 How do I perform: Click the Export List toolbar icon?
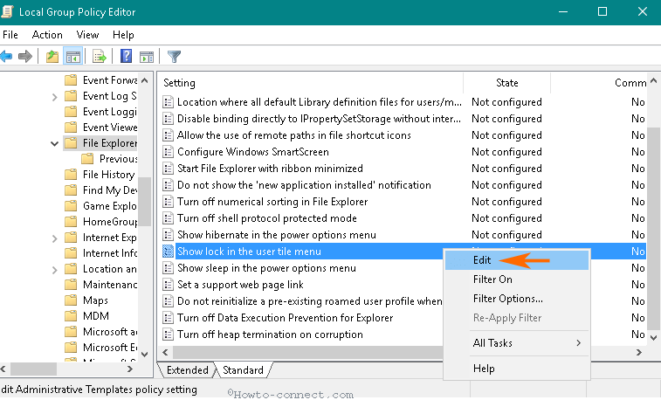coord(99,56)
